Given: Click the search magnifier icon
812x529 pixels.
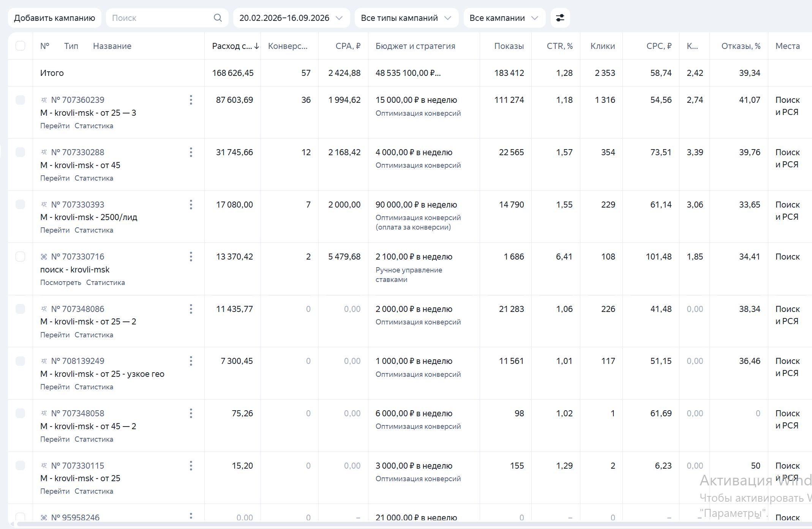Looking at the screenshot, I should tap(218, 18).
